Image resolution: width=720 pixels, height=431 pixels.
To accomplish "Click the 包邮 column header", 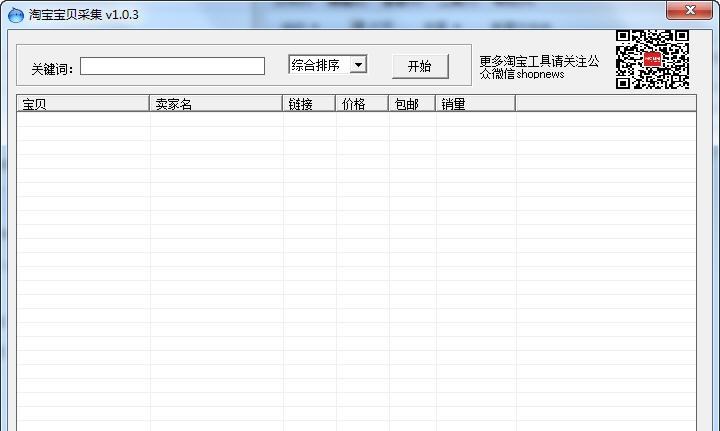I will tap(412, 104).
